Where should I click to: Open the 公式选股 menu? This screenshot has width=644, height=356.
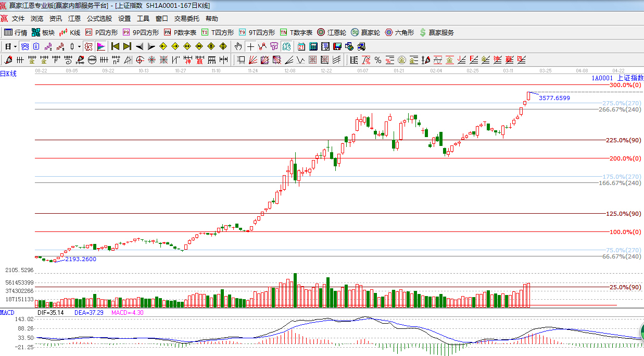point(99,19)
